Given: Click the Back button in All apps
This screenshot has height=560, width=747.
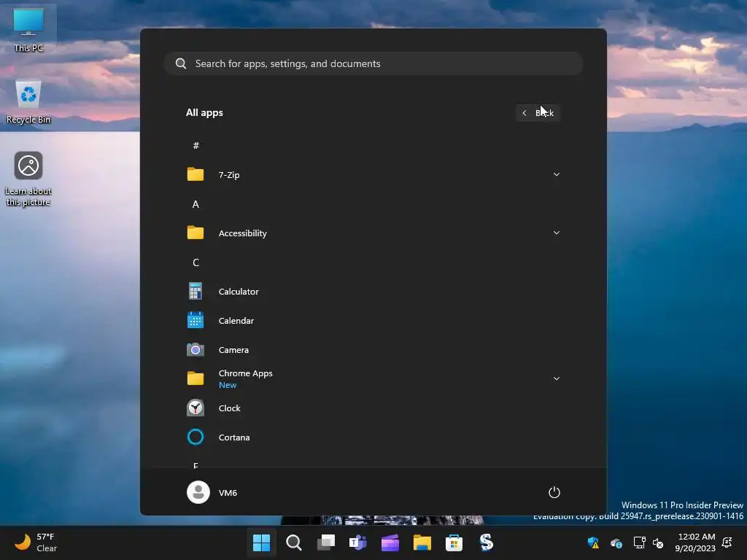Looking at the screenshot, I should (538, 113).
